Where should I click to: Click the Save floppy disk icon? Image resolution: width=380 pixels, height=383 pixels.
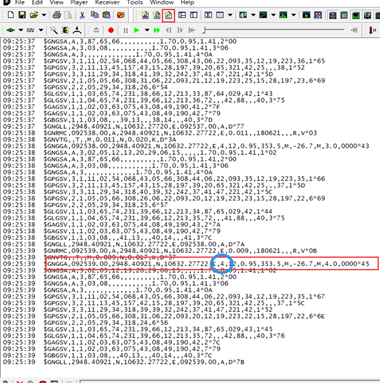pos(22,15)
